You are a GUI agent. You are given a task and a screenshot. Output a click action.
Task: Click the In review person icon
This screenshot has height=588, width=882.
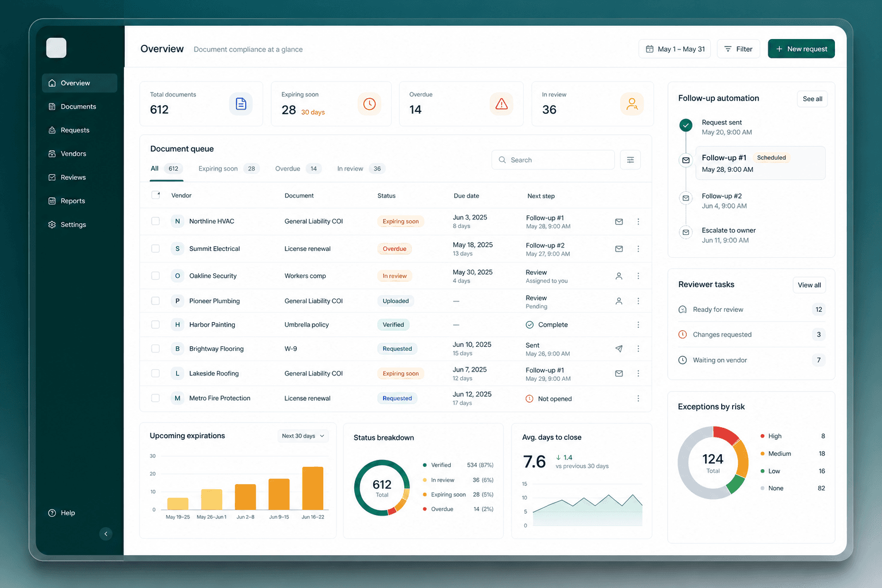632,104
